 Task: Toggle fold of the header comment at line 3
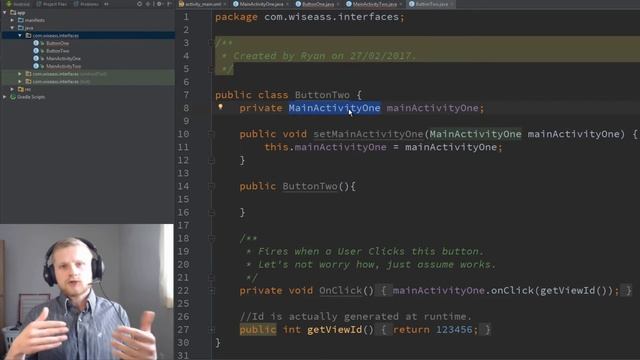point(211,42)
